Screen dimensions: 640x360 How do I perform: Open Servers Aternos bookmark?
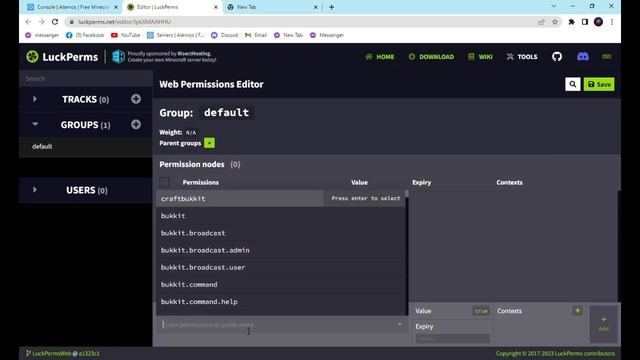tap(176, 35)
